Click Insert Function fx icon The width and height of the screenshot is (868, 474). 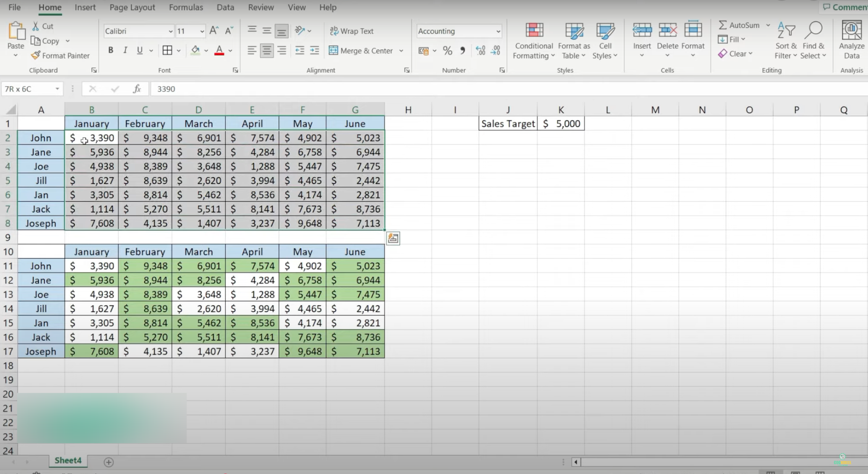point(137,89)
